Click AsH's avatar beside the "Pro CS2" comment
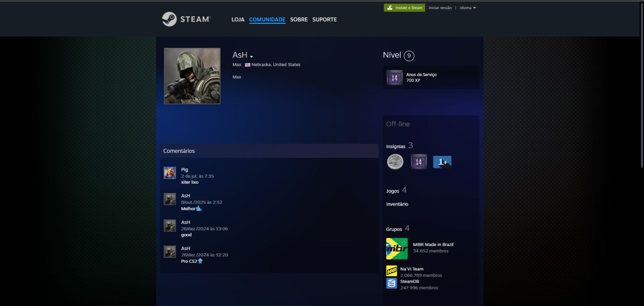This screenshot has width=644, height=306. [169, 252]
